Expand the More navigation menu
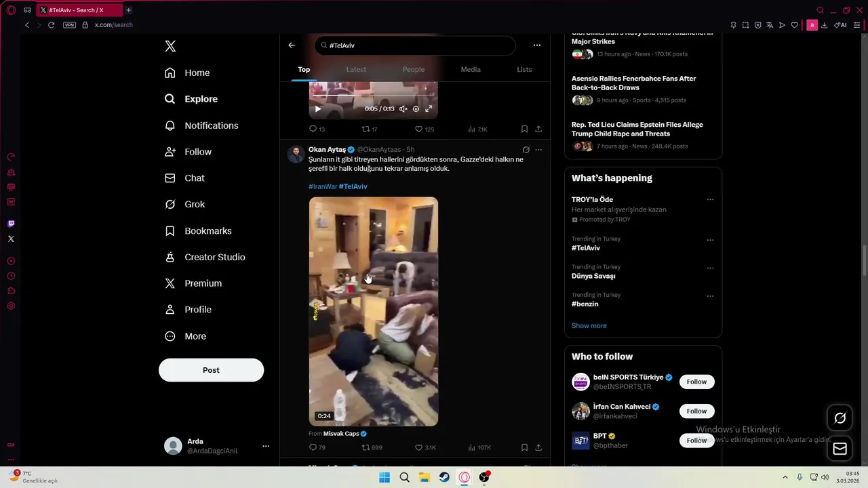Screen dimensions: 868x488 point(186,336)
